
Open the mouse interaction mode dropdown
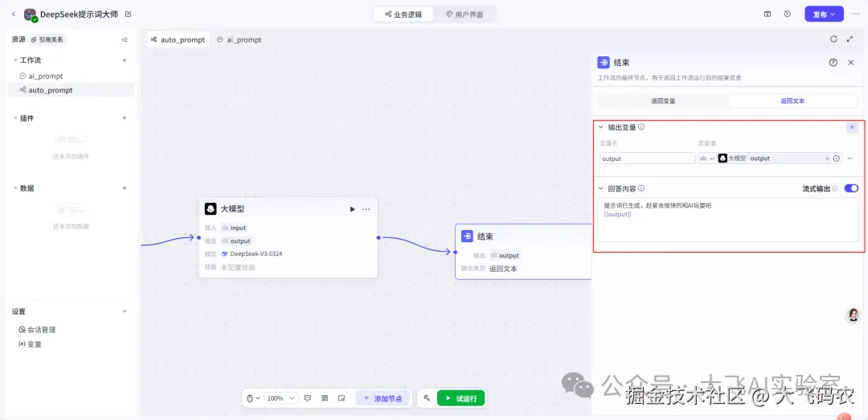pos(253,397)
